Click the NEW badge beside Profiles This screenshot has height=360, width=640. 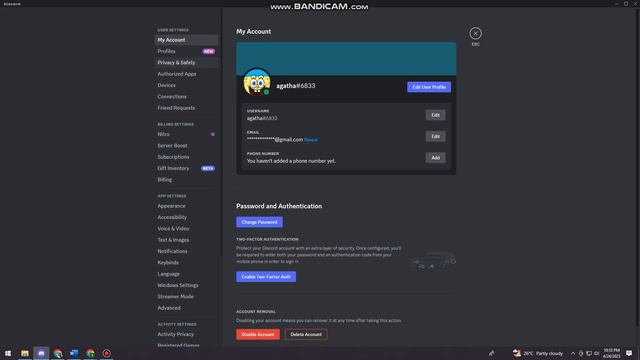click(209, 51)
